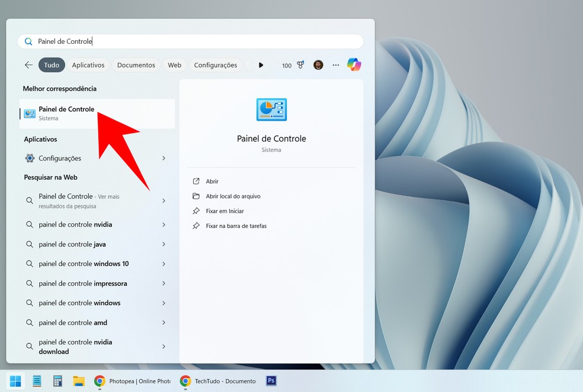Click Fixar na barra de tarefas
Viewport: 583px width, 392px height.
[236, 226]
